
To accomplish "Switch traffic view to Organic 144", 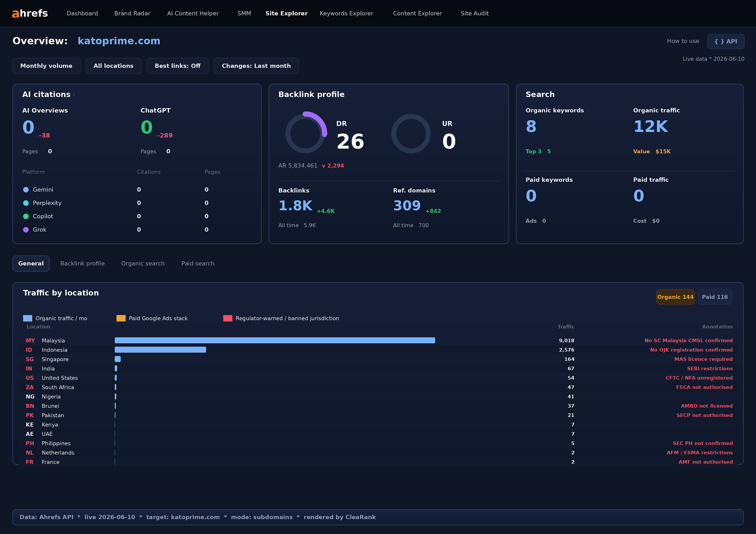I will (675, 297).
